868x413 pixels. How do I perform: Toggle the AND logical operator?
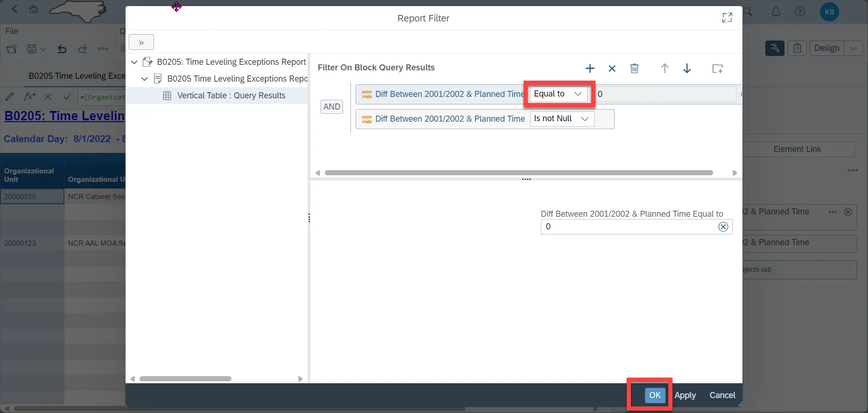click(x=332, y=107)
